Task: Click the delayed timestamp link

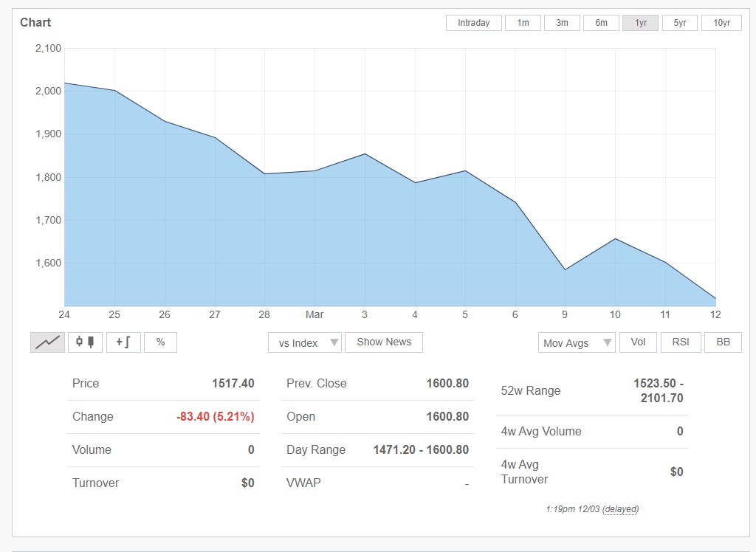Action: click(620, 509)
